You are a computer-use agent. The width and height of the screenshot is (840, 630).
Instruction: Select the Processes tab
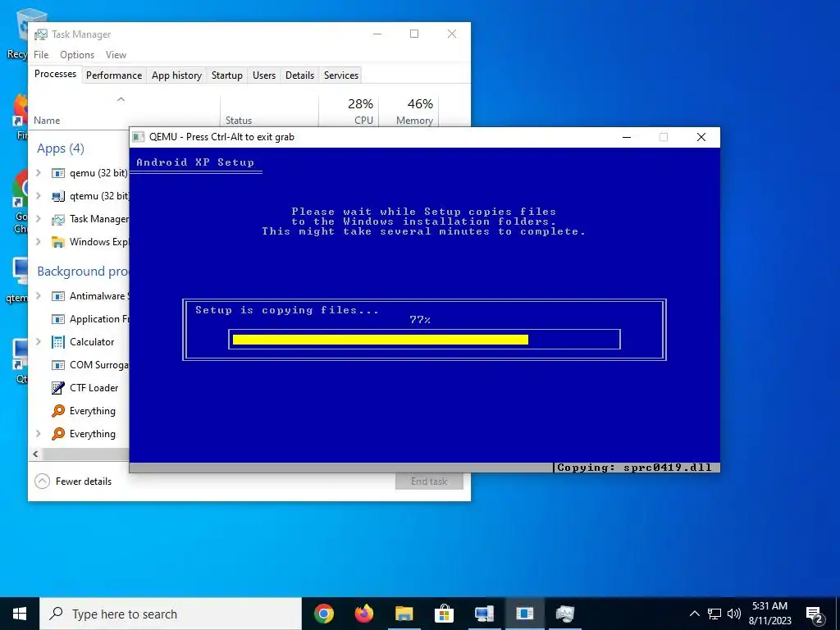55,74
